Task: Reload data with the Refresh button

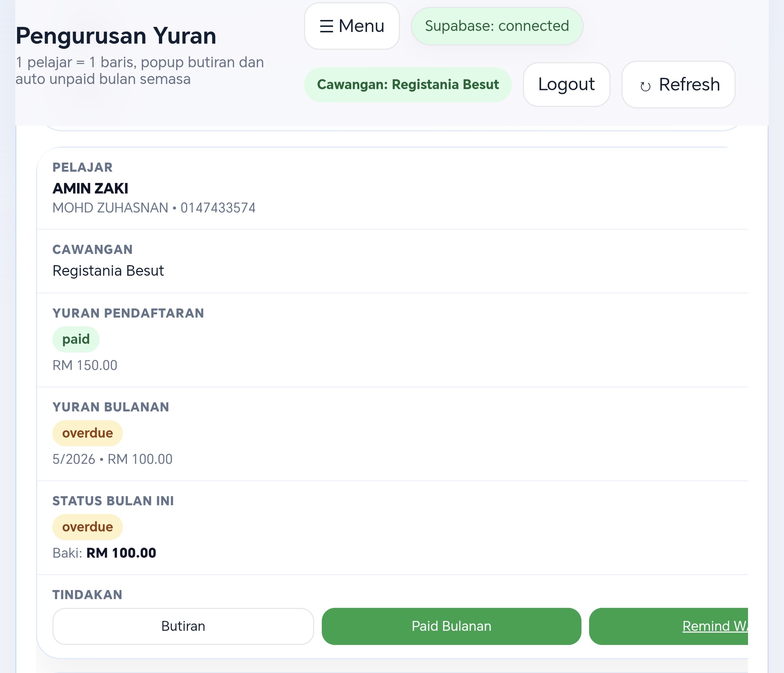Action: click(x=678, y=84)
